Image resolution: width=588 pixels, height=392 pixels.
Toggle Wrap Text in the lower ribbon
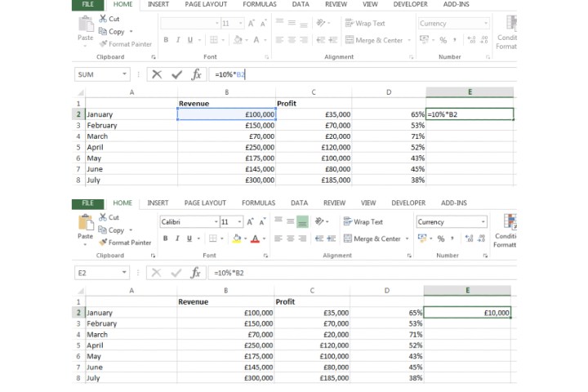pos(363,221)
